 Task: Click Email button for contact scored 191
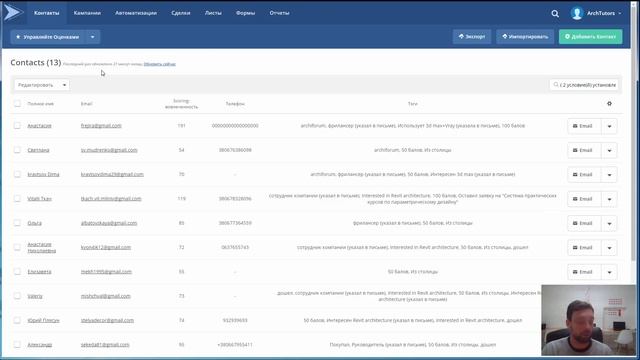click(x=584, y=126)
